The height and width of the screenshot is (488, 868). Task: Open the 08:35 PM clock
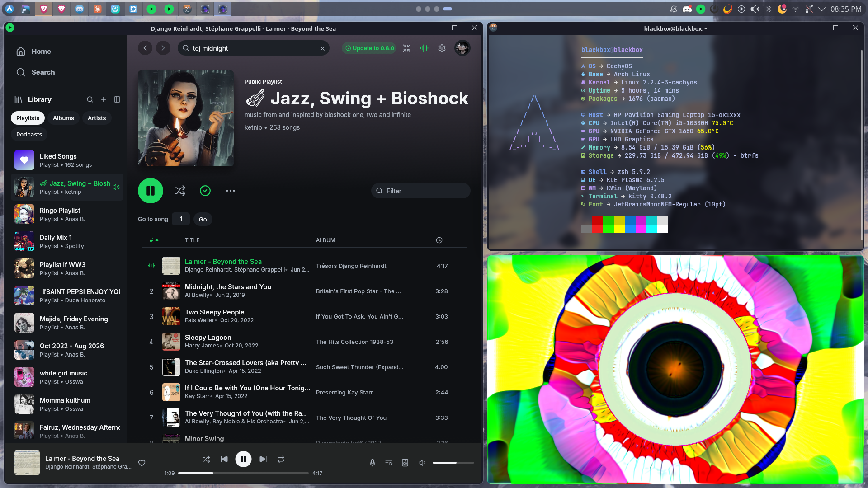pyautogui.click(x=846, y=9)
